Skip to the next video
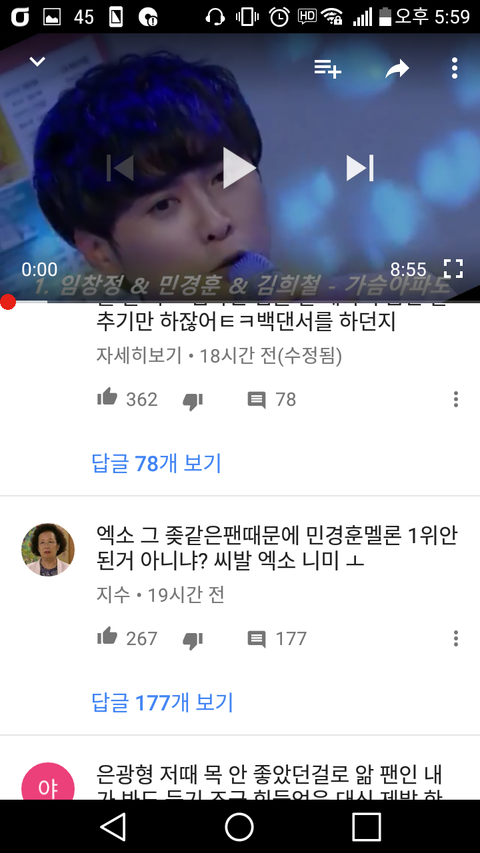This screenshot has width=480, height=853. tap(360, 168)
